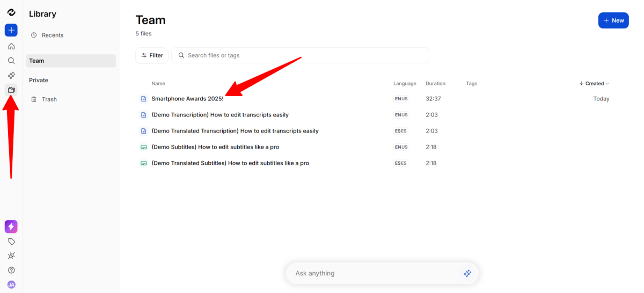
Task: Open (Demo Transcription) How to edit transcripts easily
Action: (220, 115)
